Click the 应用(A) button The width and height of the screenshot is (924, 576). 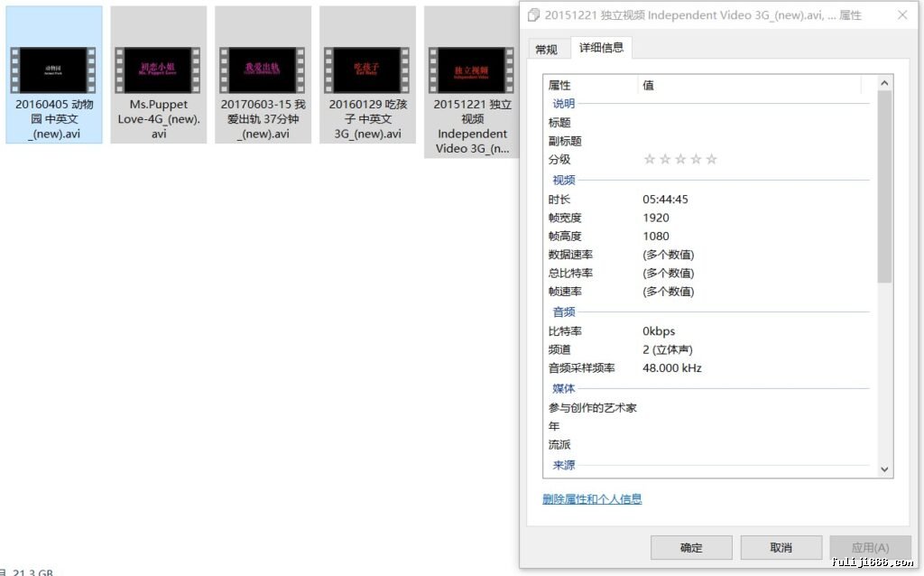[871, 548]
